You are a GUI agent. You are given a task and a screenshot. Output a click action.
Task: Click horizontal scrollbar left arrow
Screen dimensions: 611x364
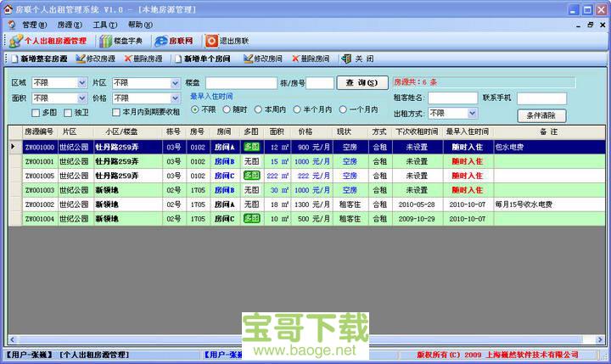(x=13, y=340)
